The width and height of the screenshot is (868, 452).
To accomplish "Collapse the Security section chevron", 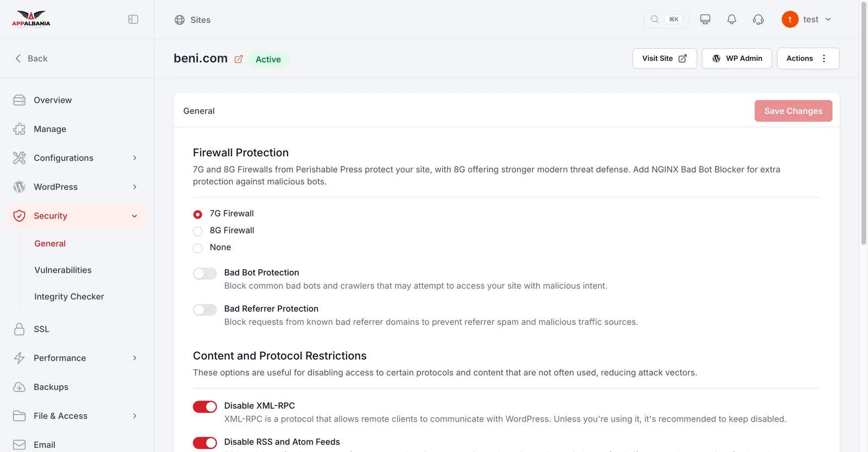I will (135, 216).
